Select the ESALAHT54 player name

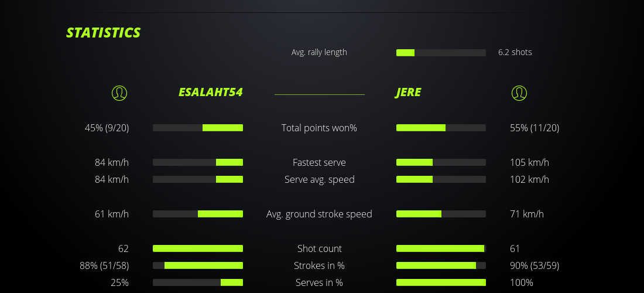coord(210,93)
